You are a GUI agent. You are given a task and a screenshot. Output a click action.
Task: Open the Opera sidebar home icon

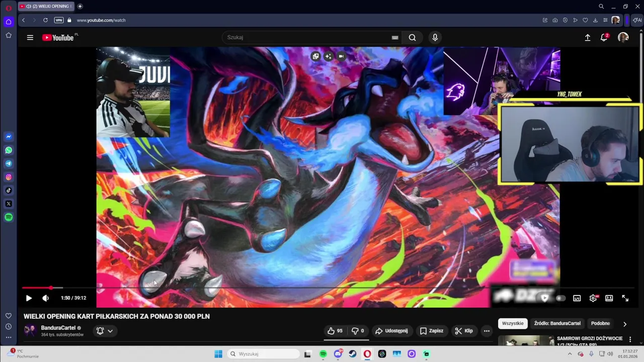pyautogui.click(x=9, y=22)
